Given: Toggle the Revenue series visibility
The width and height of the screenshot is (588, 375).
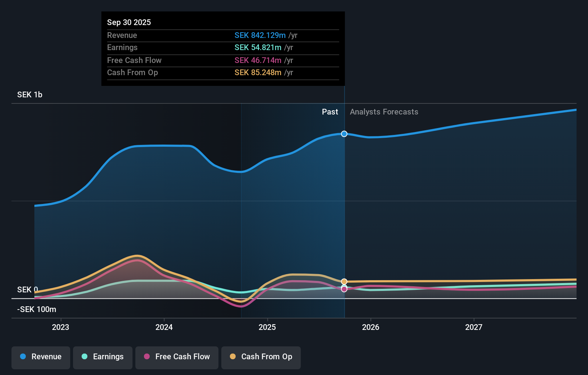Looking at the screenshot, I should pyautogui.click(x=40, y=357).
